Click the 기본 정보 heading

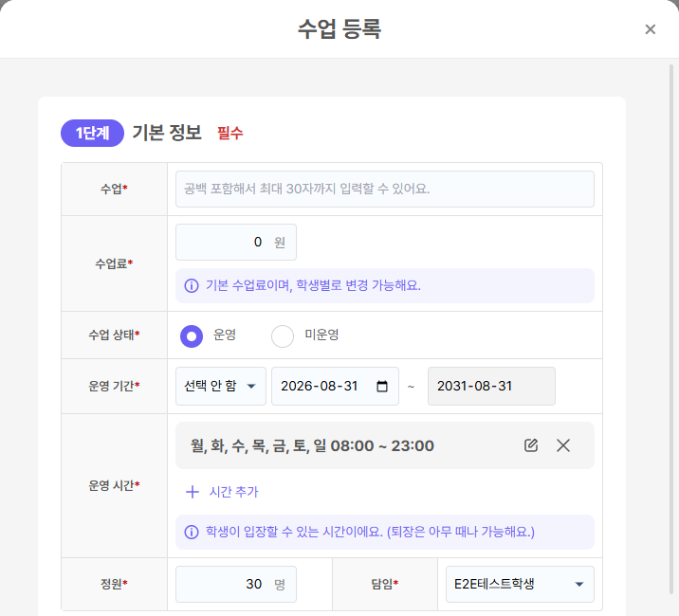(167, 133)
